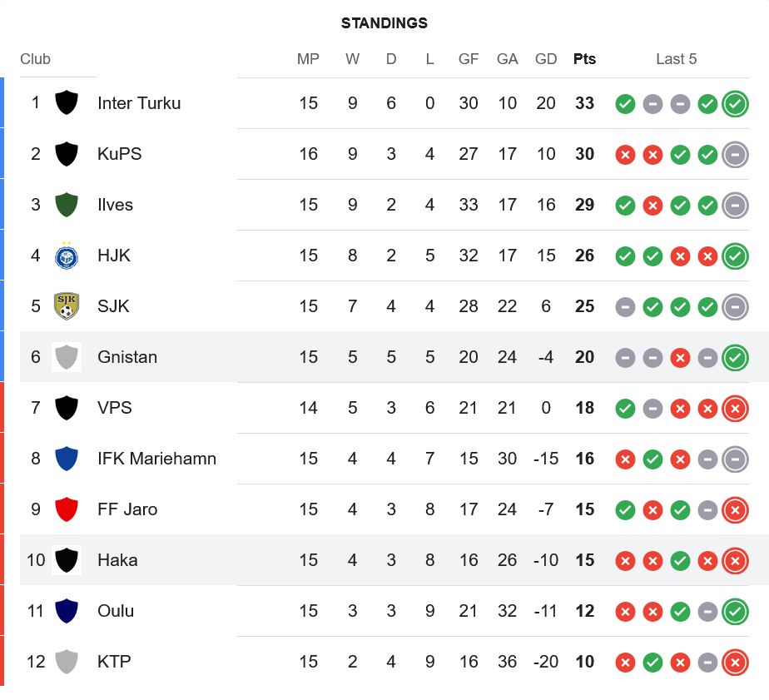Click the HJK club crest icon
769x700 pixels.
pos(67,256)
